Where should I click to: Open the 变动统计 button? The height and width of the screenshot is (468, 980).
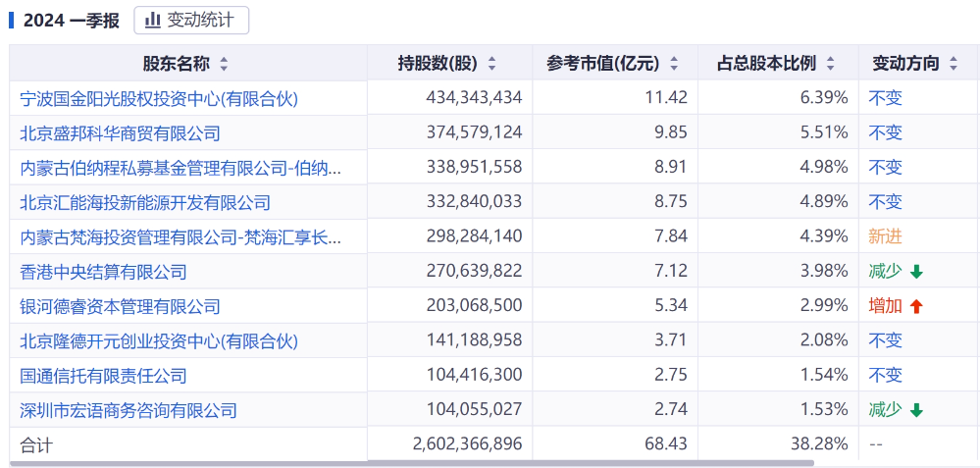191,21
